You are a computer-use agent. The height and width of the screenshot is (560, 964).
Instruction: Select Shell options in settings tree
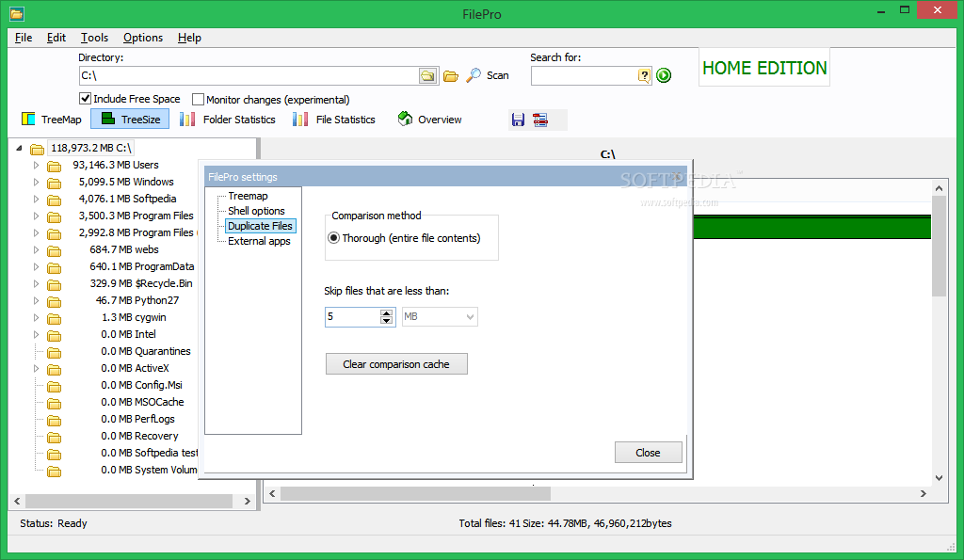click(256, 211)
